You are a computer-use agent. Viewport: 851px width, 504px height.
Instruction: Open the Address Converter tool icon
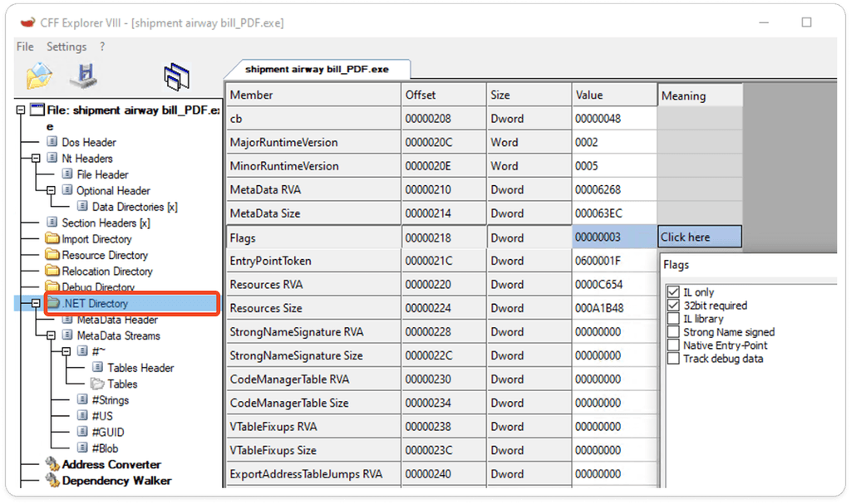coord(52,464)
